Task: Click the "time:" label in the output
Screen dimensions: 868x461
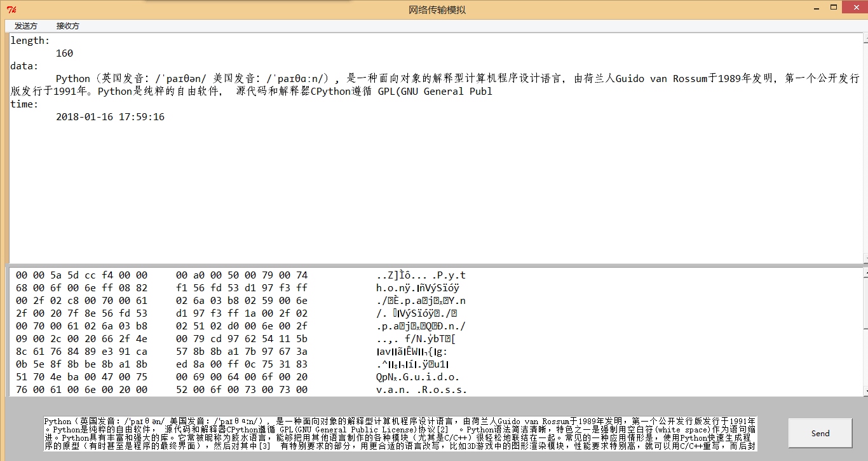Action: click(x=24, y=104)
